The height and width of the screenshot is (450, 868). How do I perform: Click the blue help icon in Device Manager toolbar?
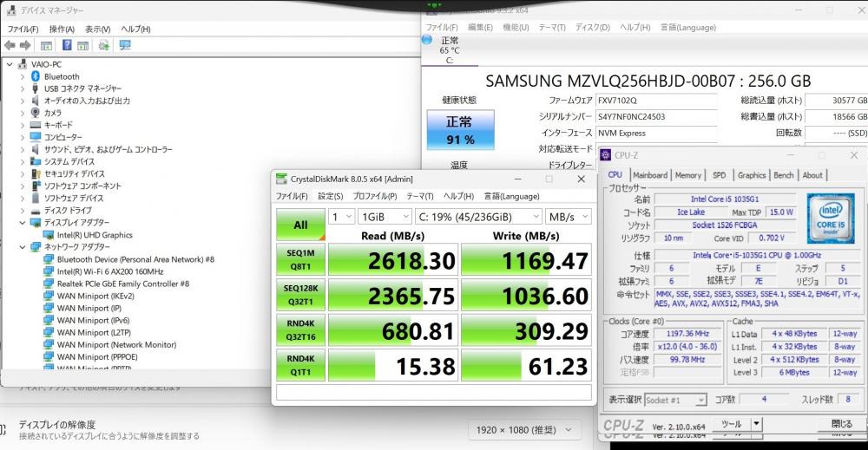[x=67, y=45]
